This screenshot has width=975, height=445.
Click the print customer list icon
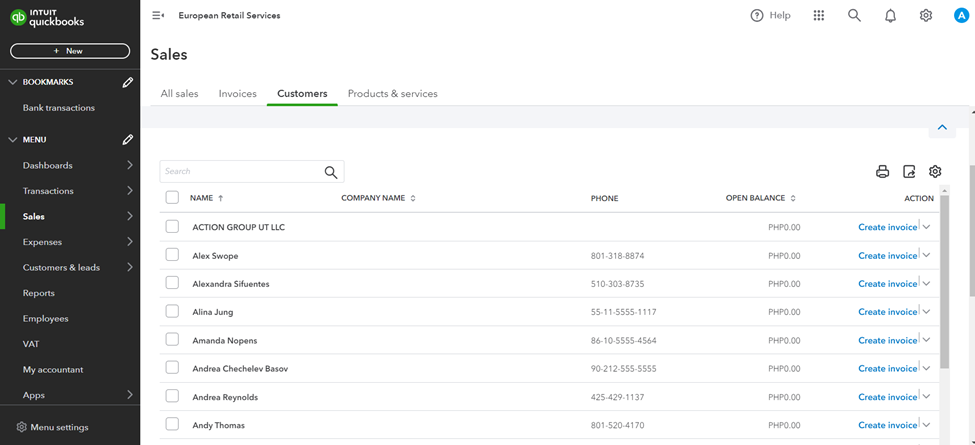[882, 172]
